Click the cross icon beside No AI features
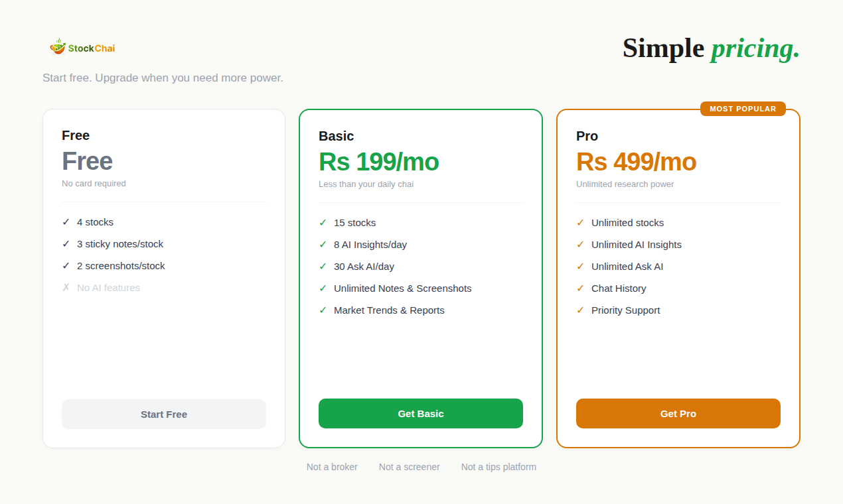The image size is (843, 504). tap(66, 288)
